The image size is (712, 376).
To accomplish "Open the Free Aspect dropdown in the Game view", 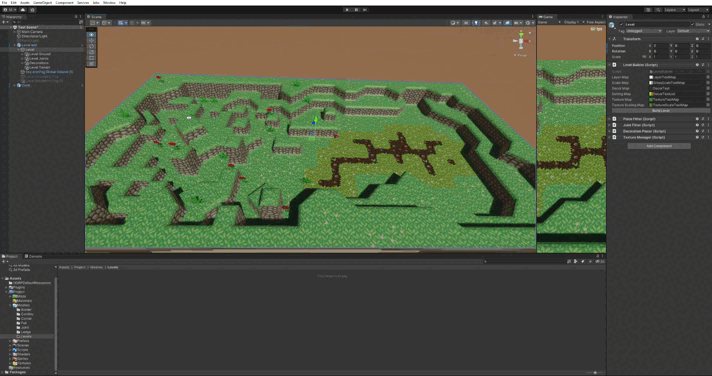I will point(595,22).
